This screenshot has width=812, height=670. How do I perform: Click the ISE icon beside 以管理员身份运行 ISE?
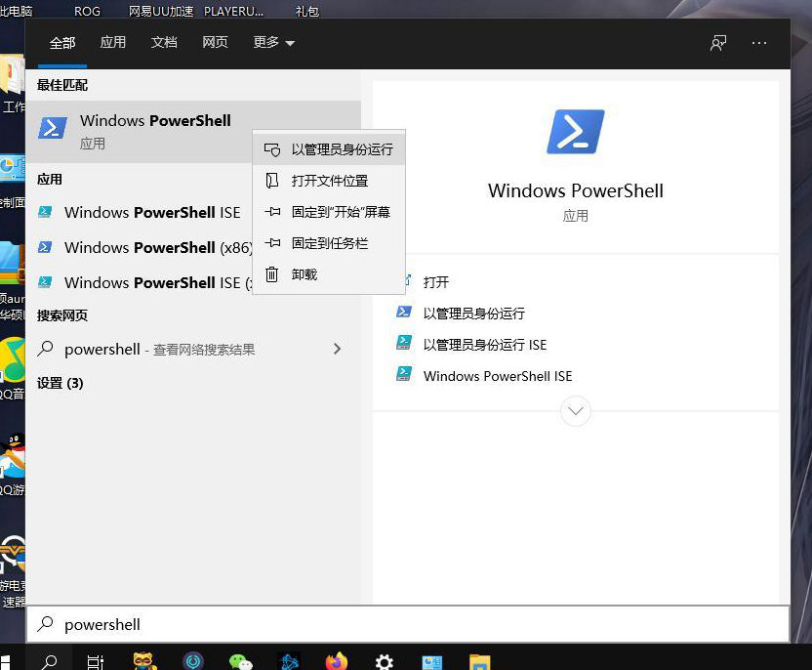coord(404,343)
